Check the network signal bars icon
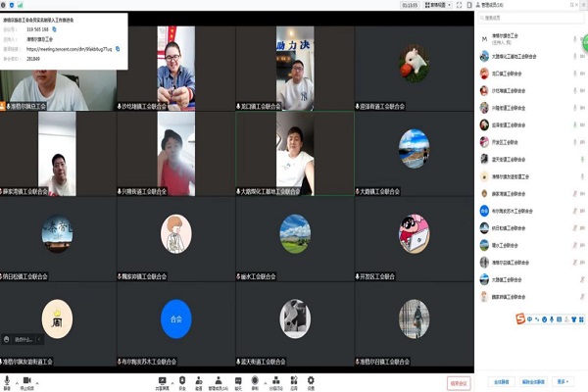 coord(20,5)
